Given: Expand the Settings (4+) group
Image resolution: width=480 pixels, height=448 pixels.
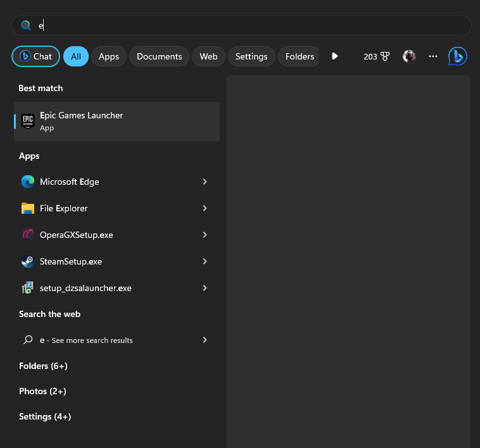Looking at the screenshot, I should coord(45,417).
